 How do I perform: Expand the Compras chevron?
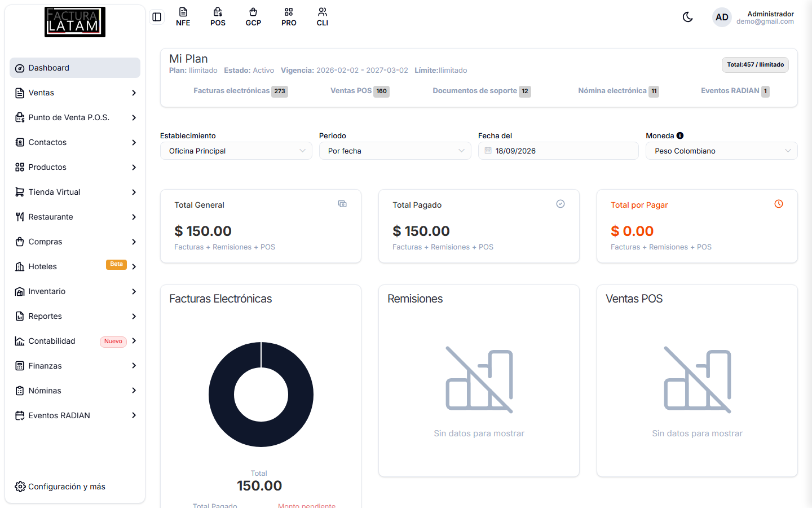134,242
